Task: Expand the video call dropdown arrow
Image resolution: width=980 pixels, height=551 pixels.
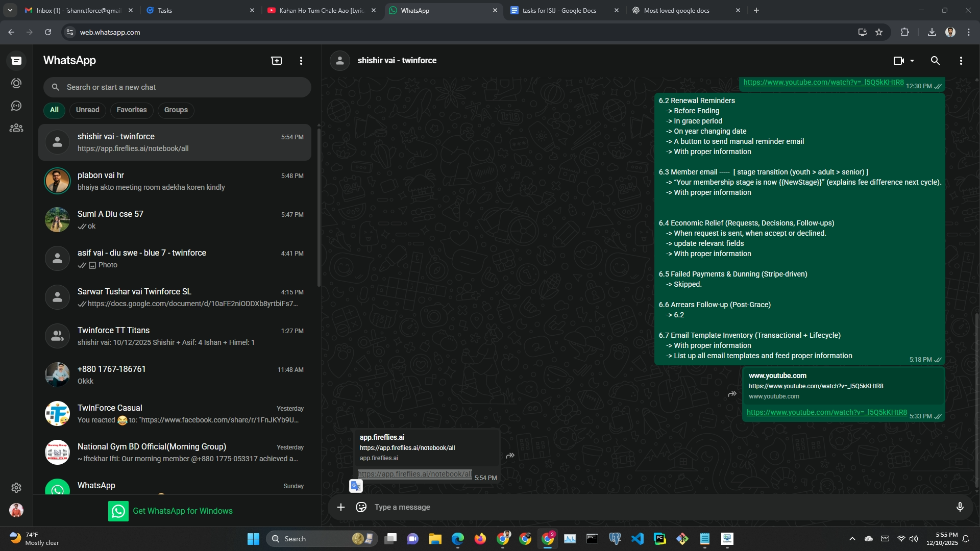Action: tap(912, 61)
